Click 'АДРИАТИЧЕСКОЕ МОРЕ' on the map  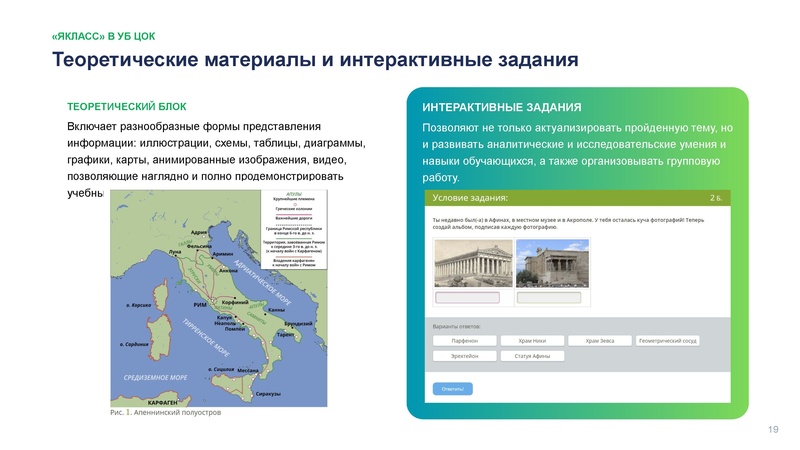coord(263,282)
